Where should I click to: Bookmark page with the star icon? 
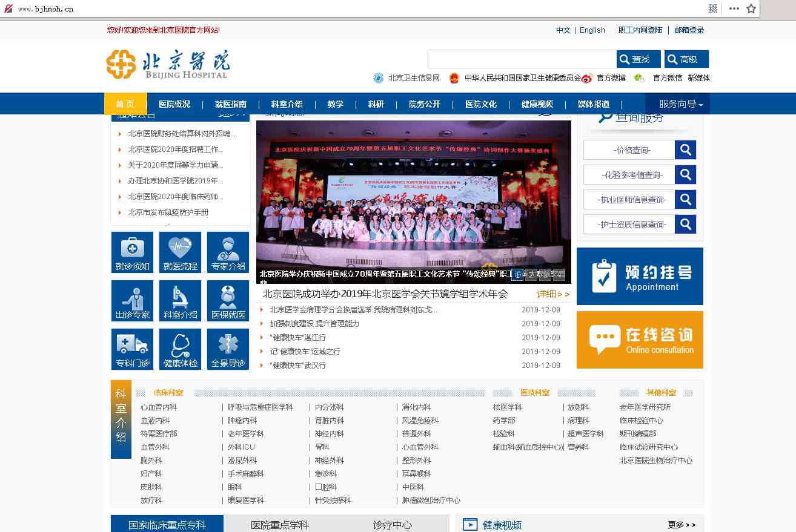[x=751, y=8]
